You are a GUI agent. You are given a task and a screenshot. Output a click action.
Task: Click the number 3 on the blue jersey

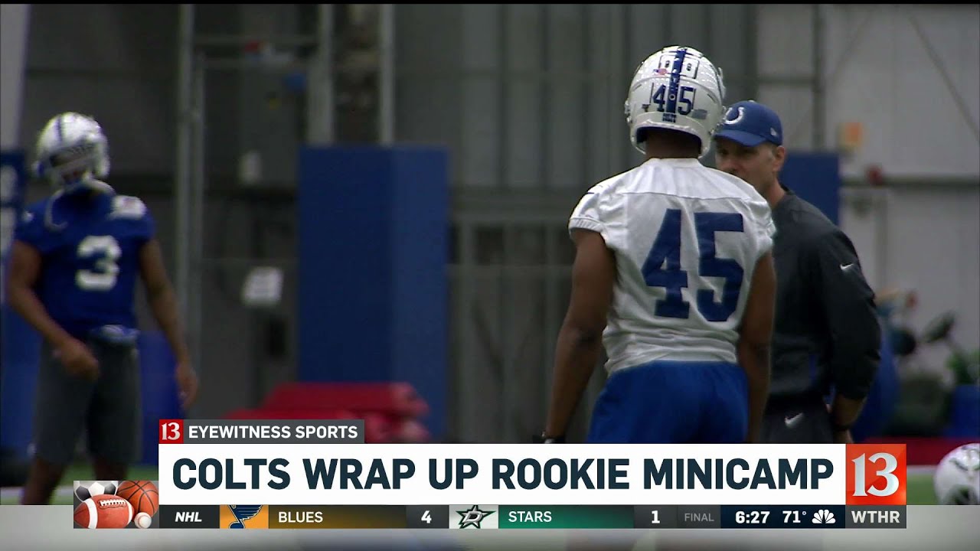click(x=98, y=262)
